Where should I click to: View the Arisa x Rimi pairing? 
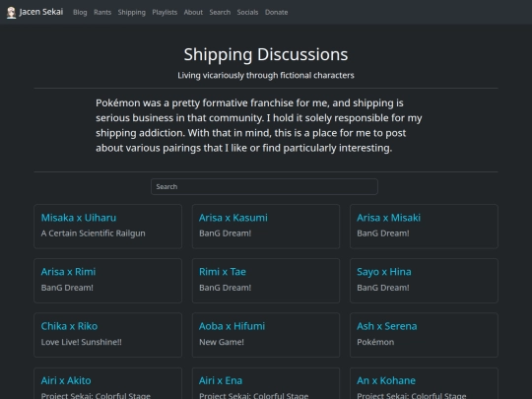pyautogui.click(x=69, y=272)
